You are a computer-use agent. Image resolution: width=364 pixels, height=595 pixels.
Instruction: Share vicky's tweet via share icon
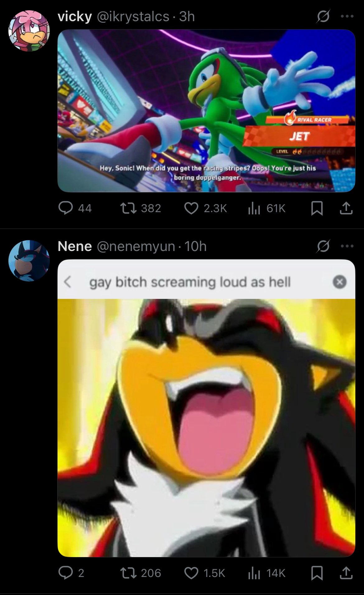pyautogui.click(x=346, y=208)
